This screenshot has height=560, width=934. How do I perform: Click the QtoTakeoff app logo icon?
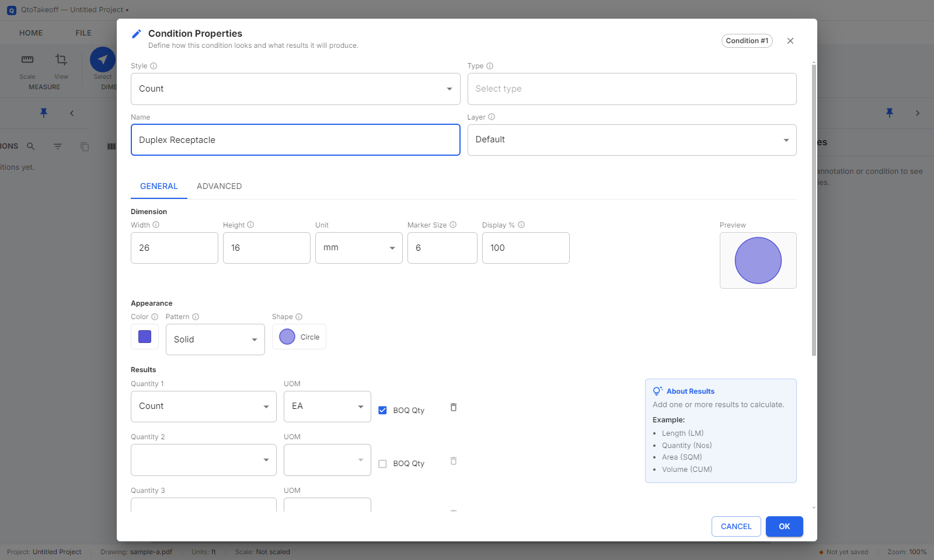[x=12, y=10]
